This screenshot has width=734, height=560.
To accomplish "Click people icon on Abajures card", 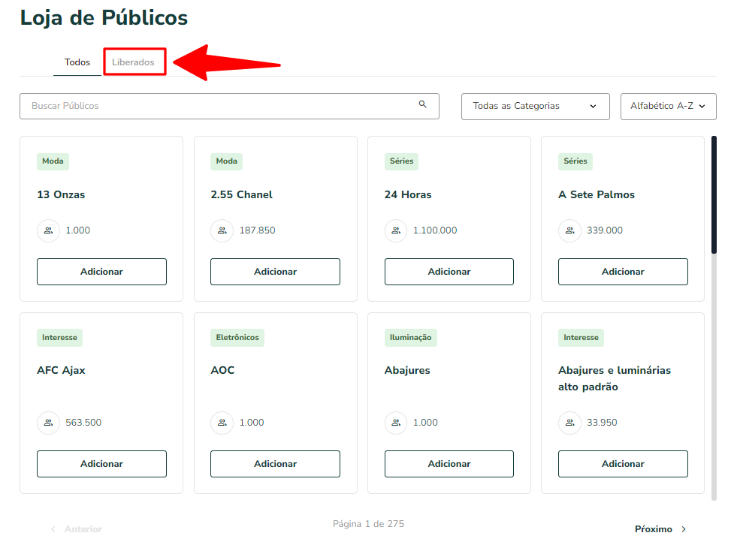I will pos(396,423).
